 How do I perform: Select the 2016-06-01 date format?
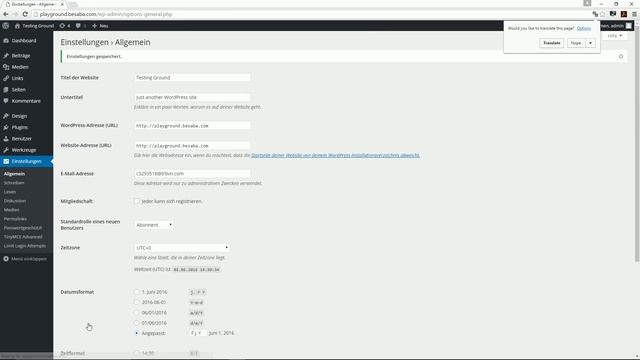(x=137, y=302)
